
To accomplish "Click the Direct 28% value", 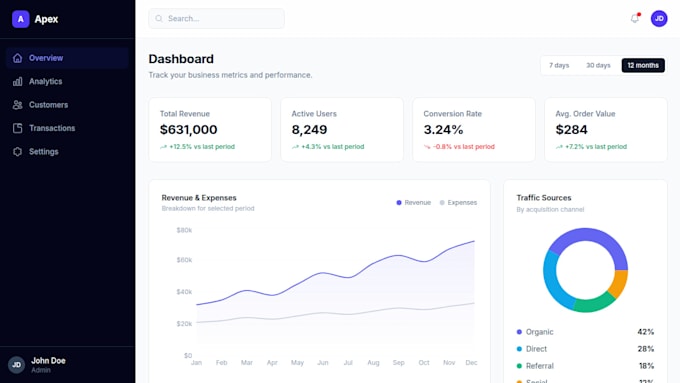I will pyautogui.click(x=646, y=349).
